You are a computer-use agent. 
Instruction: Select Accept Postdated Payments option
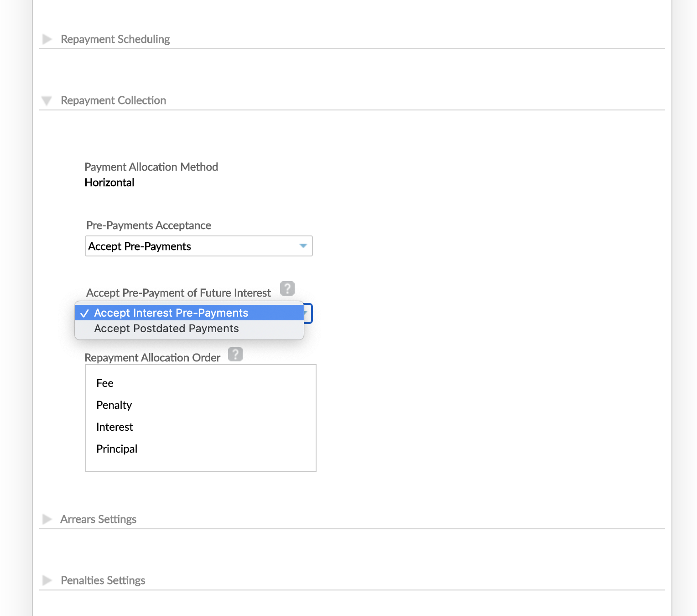coord(166,329)
